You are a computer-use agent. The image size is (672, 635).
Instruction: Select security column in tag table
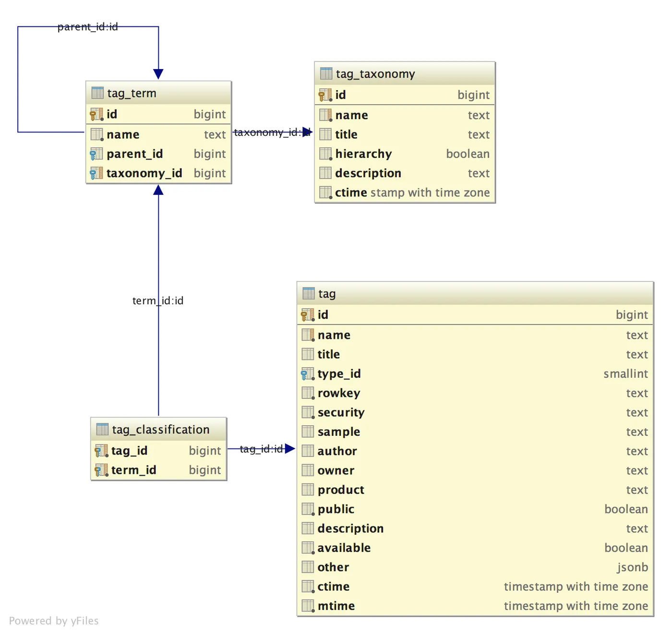475,412
